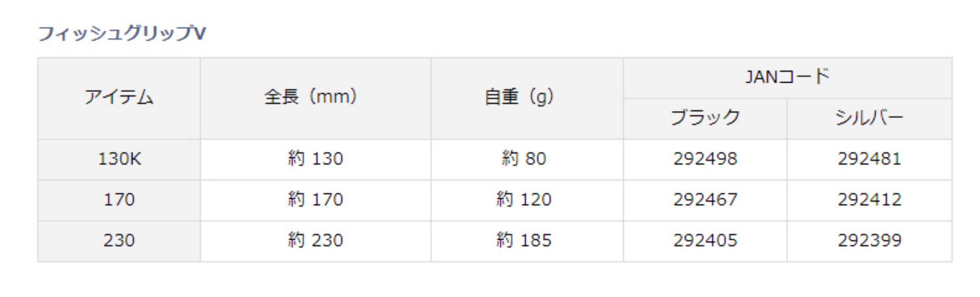Image resolution: width=980 pixels, height=297 pixels.
Task: Click the 230 item name cell
Action: (x=119, y=241)
